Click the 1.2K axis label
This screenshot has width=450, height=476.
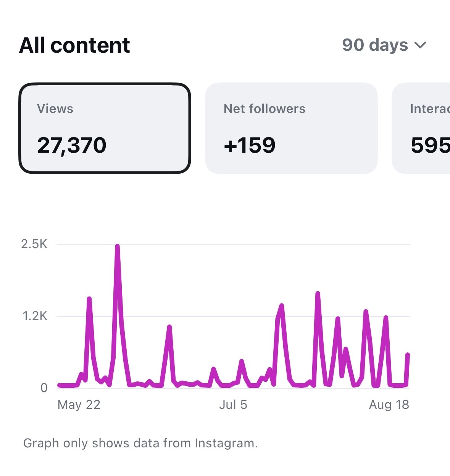35,316
